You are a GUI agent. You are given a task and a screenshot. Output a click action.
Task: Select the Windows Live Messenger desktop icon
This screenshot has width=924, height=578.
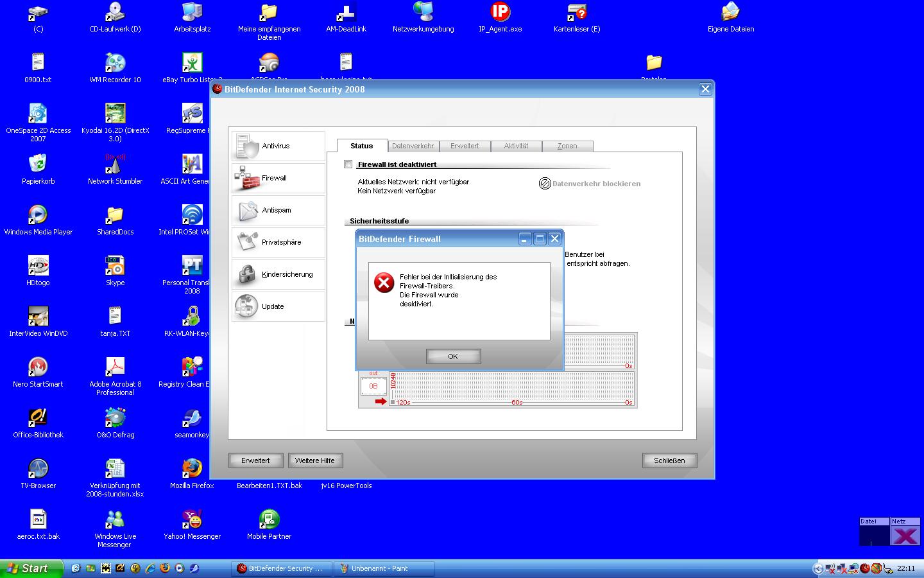click(115, 529)
